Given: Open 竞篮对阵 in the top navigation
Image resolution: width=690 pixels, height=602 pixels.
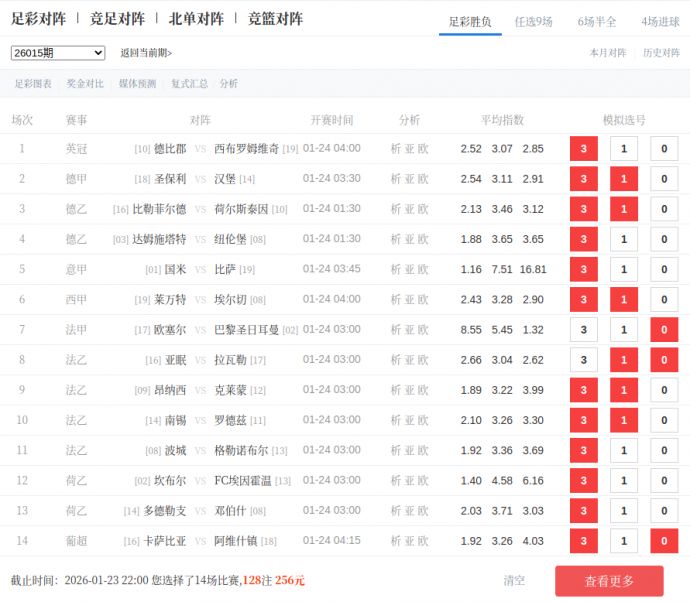Looking at the screenshot, I should click(x=275, y=19).
